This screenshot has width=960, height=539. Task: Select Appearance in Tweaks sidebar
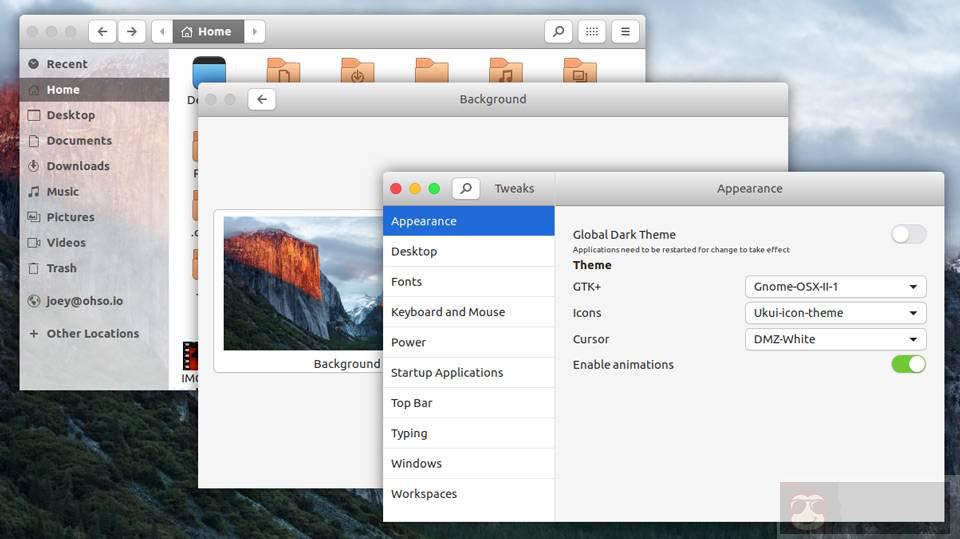point(468,221)
